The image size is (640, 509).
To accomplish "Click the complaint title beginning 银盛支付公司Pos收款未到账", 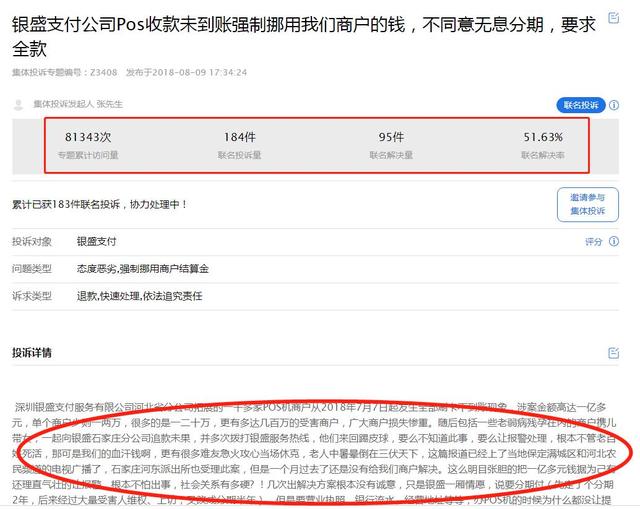I will (x=303, y=37).
